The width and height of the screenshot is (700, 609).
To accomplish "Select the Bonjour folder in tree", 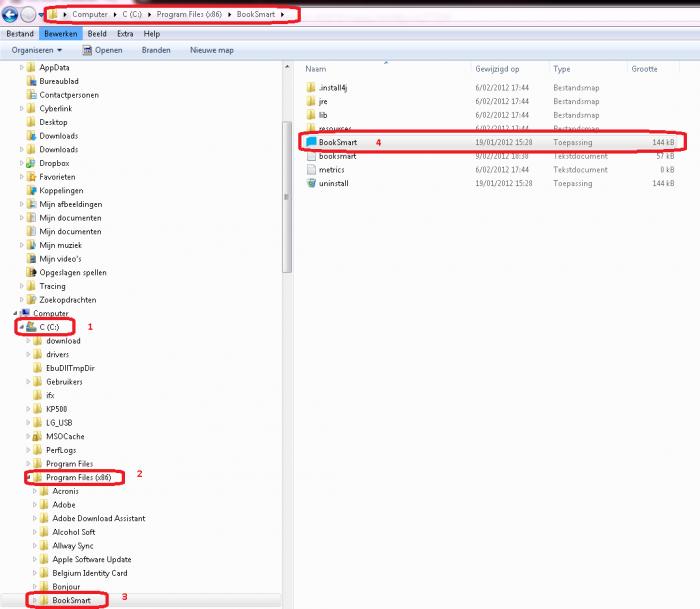I will click(x=66, y=587).
